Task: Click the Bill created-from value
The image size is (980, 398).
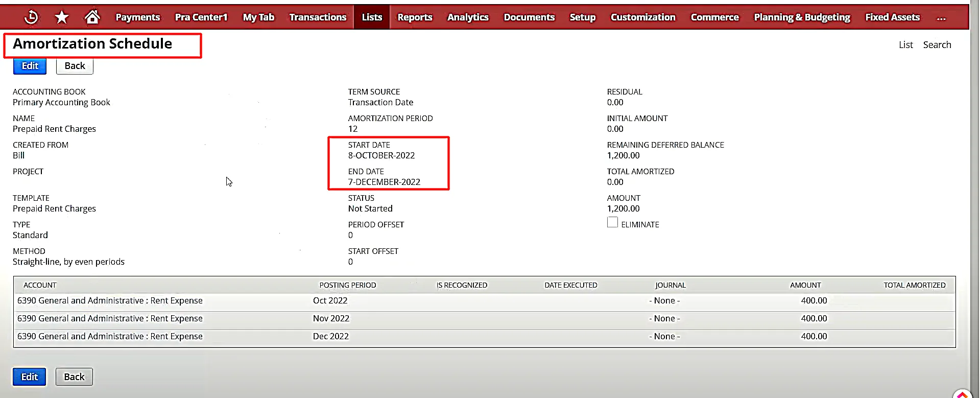Action: pos(18,156)
